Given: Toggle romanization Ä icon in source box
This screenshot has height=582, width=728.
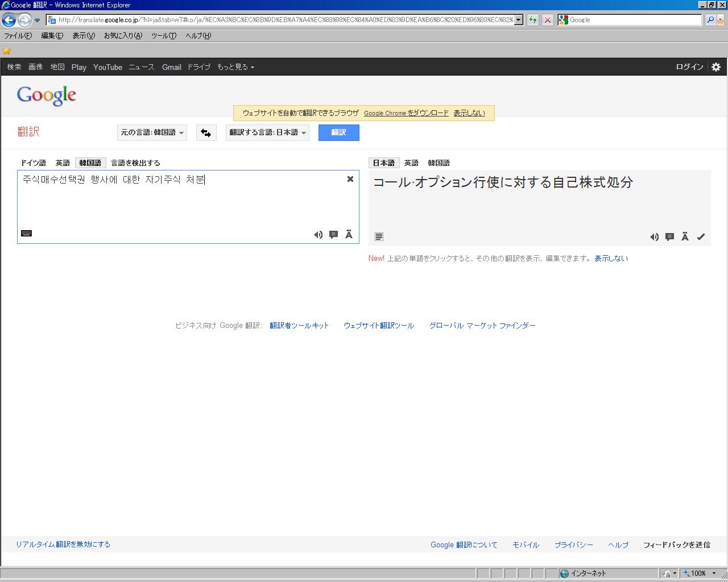Looking at the screenshot, I should [x=349, y=234].
